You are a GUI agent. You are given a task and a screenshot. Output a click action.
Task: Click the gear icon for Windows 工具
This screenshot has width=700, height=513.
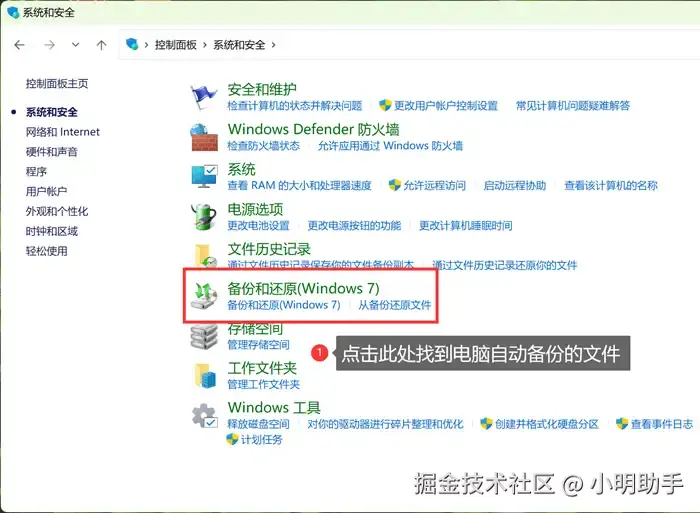[x=204, y=416]
